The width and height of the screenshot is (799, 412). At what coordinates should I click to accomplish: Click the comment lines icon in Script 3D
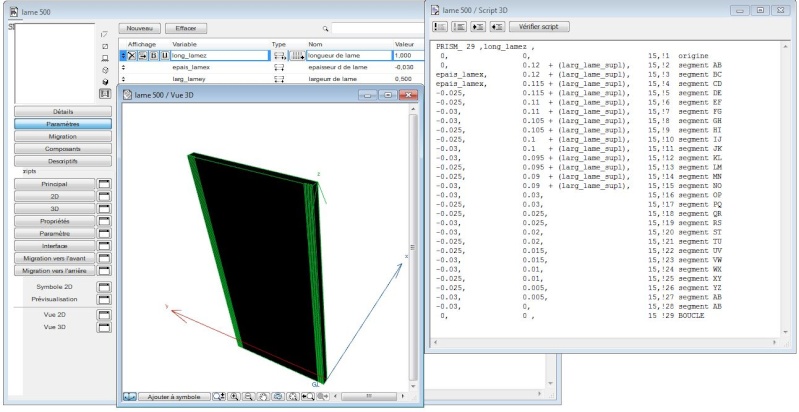tap(440, 26)
